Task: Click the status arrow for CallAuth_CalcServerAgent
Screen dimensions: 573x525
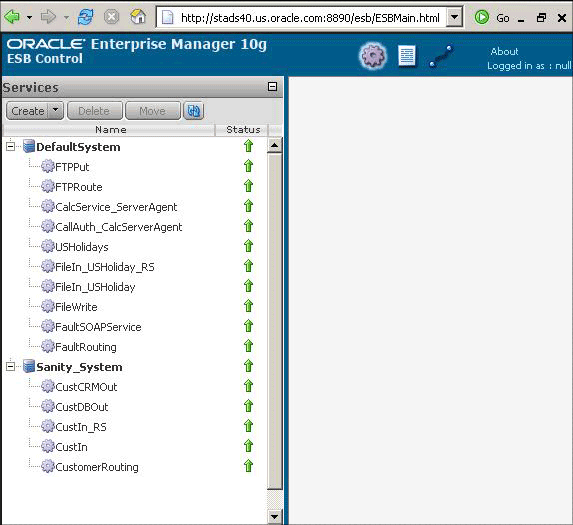Action: tap(248, 226)
